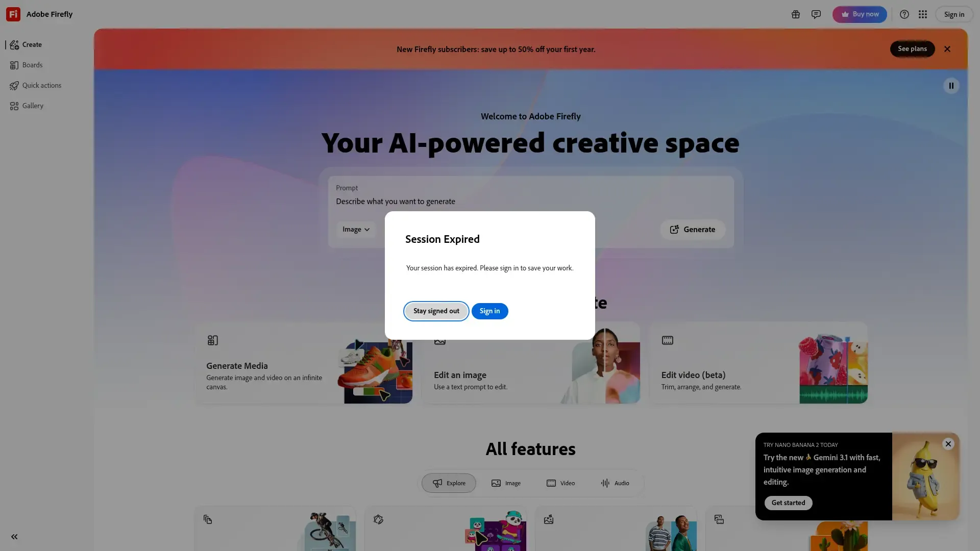Click the See plans button

[x=912, y=49]
